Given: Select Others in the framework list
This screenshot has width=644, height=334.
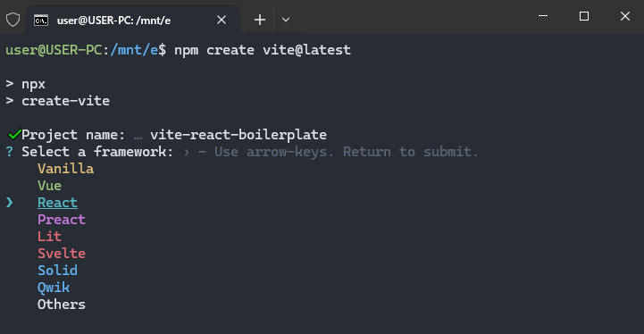Looking at the screenshot, I should pos(62,305).
